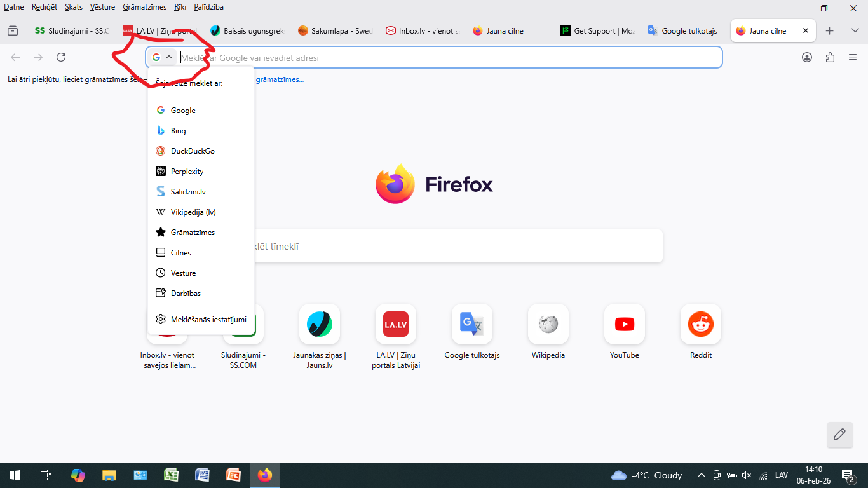Pick Salidzini.lv in the search list
The height and width of the screenshot is (488, 868).
coord(201,192)
